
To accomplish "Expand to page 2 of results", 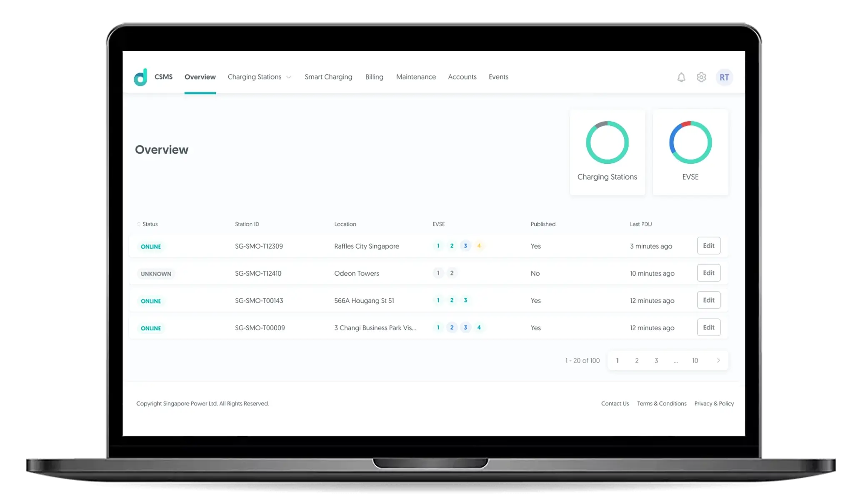I will click(637, 360).
